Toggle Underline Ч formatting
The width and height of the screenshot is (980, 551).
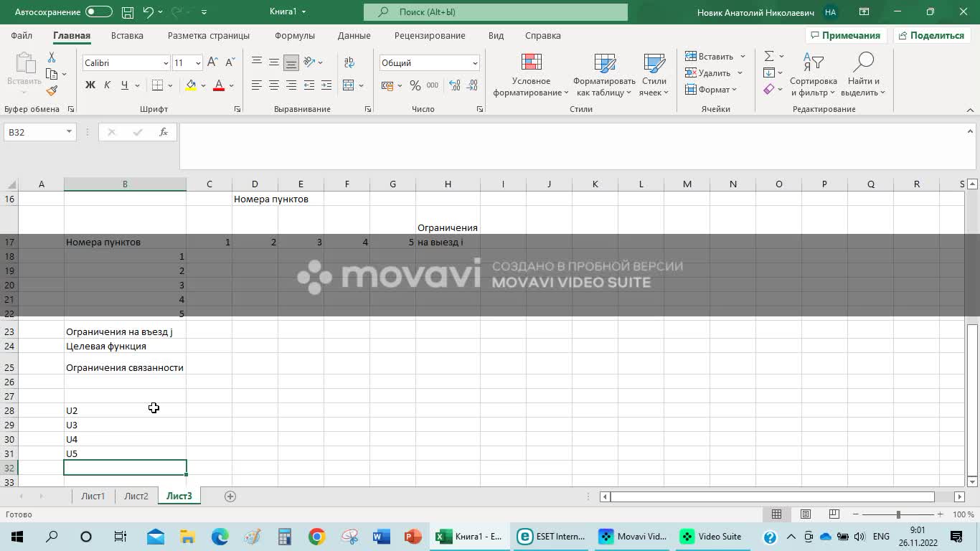[x=125, y=85]
